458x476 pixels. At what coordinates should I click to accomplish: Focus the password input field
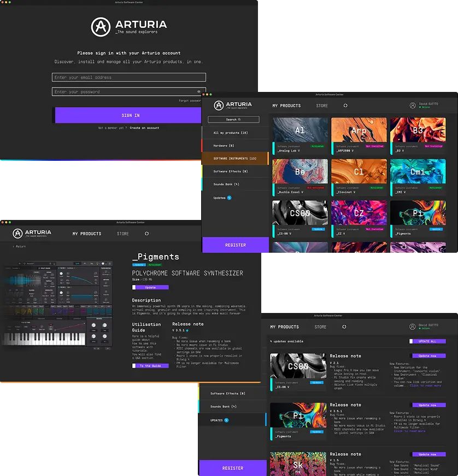coord(129,91)
